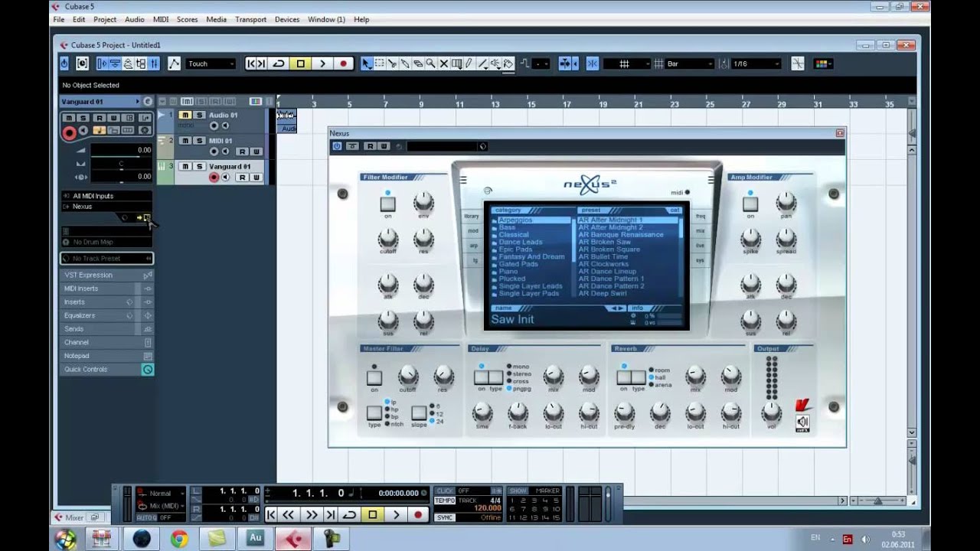Select the Split scissors tool

coord(392,64)
